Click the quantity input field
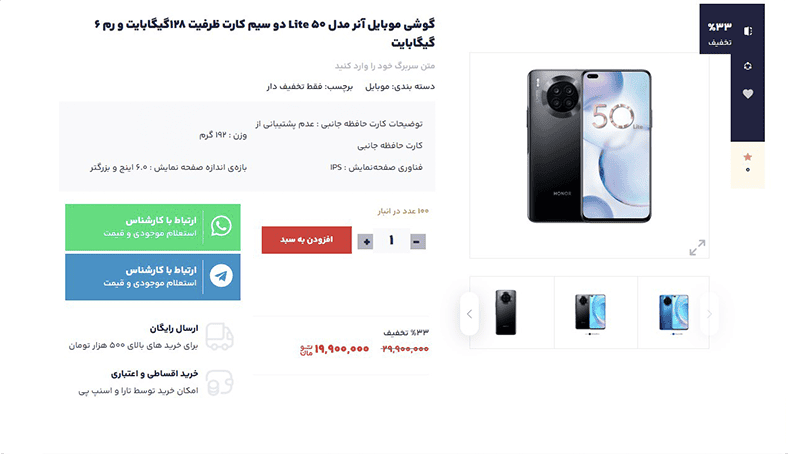789x454 pixels. click(x=391, y=241)
